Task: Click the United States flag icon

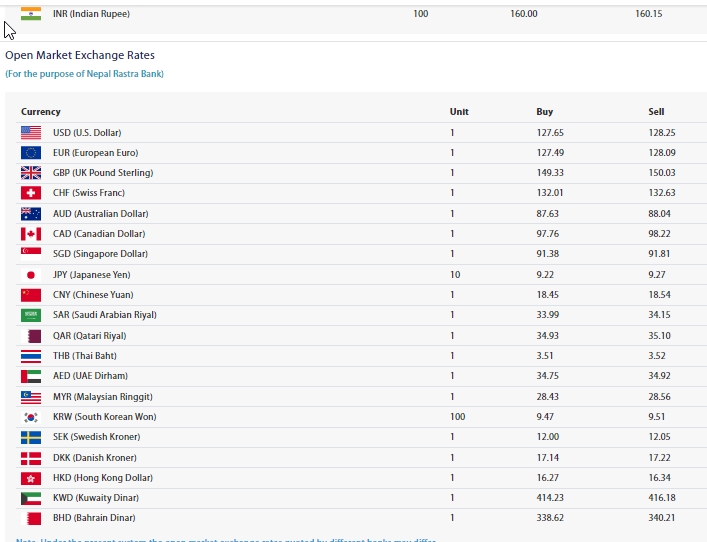Action: [31, 133]
